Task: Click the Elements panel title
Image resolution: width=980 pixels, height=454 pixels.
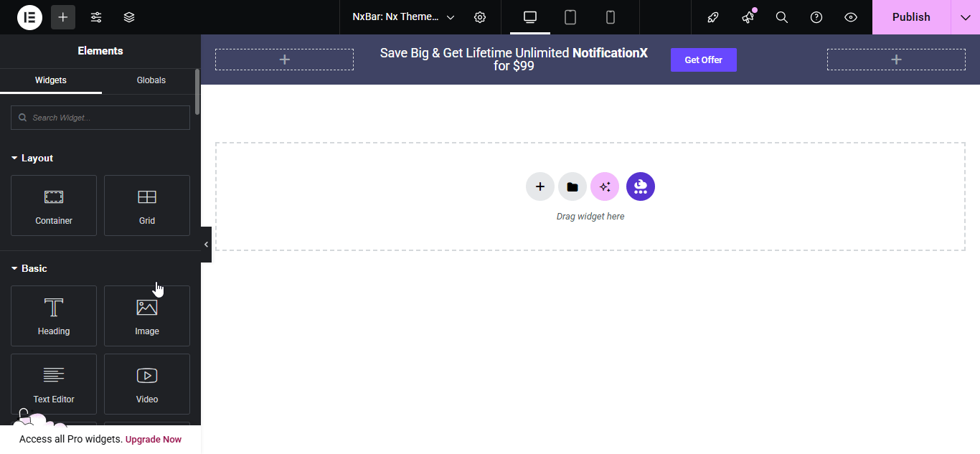Action: point(100,51)
